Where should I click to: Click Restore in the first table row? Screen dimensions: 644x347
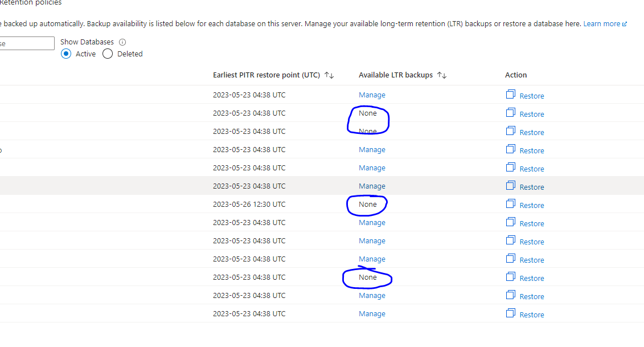[531, 96]
